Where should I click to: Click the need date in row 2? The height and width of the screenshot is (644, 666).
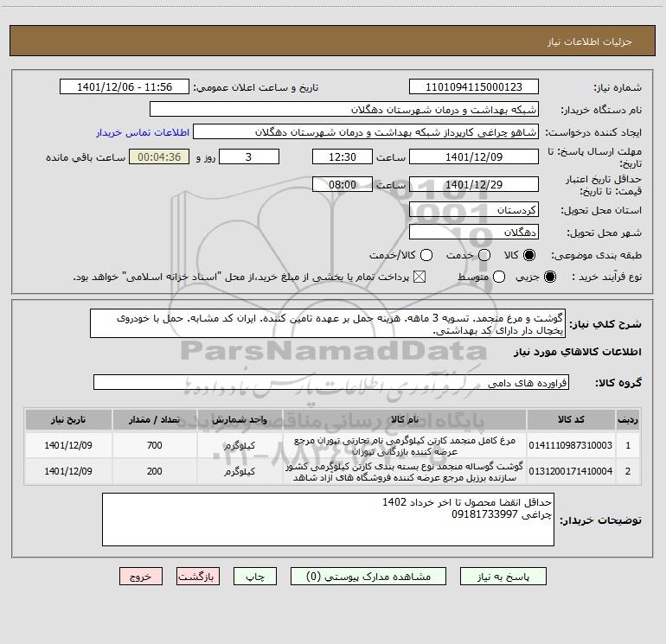point(68,471)
